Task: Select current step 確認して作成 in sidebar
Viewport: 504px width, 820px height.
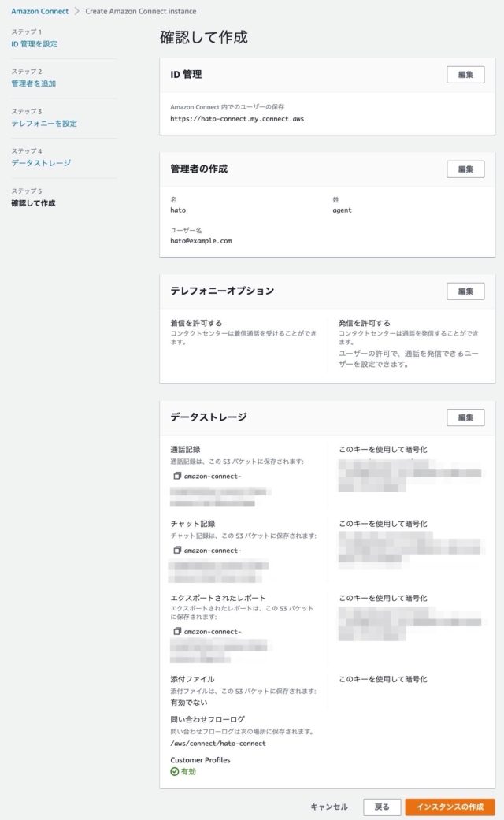Action: pyautogui.click(x=33, y=203)
